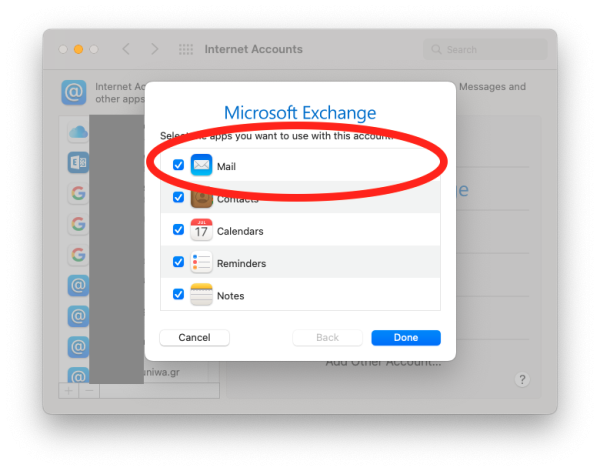
Task: Click the Calendars label text
Action: click(x=240, y=231)
